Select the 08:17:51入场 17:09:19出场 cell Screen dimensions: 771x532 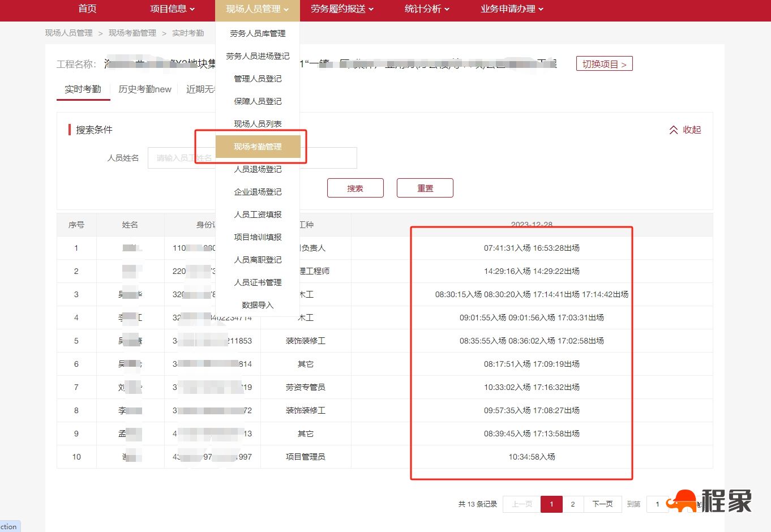point(532,364)
